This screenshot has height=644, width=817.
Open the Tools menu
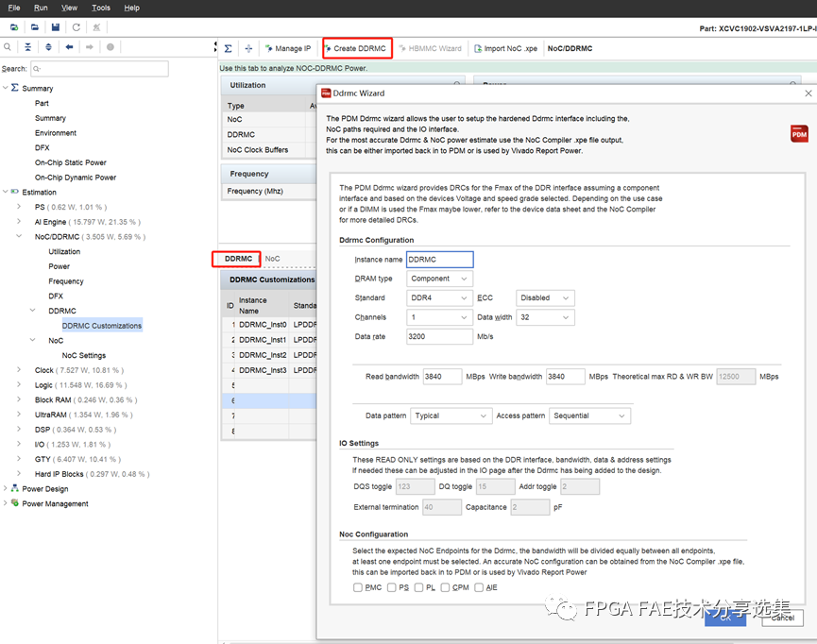pyautogui.click(x=100, y=8)
